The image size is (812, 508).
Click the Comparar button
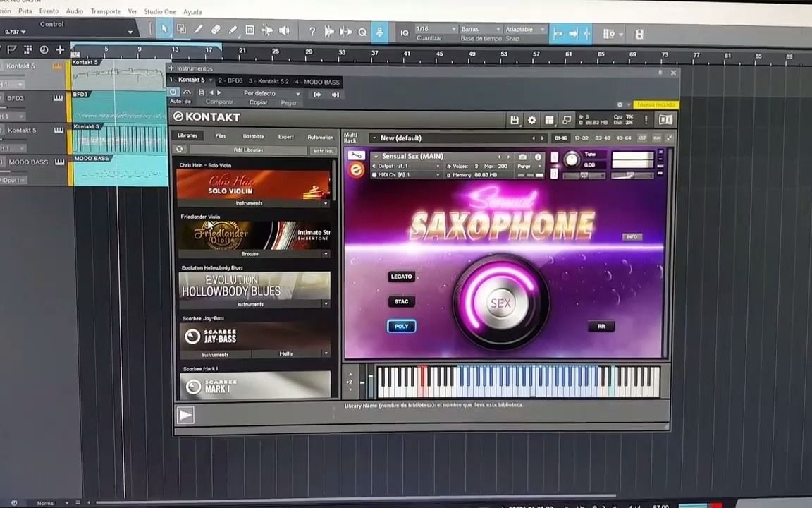219,102
